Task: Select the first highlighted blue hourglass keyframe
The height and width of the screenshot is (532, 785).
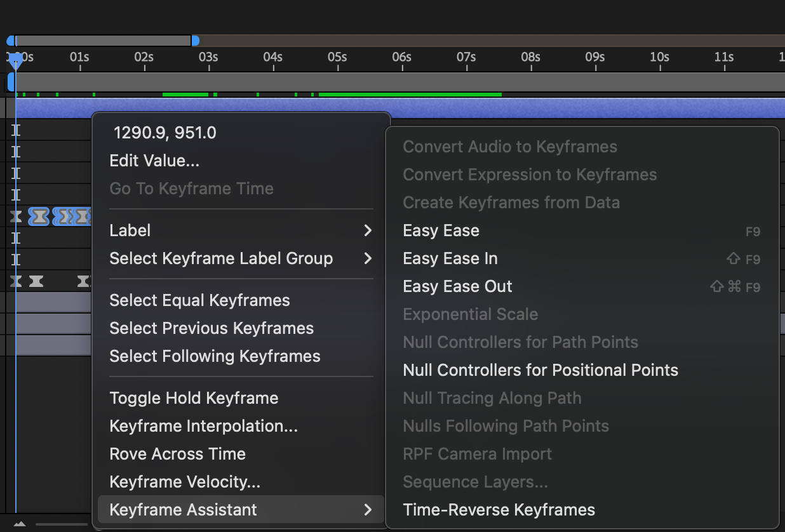Action: 39,216
